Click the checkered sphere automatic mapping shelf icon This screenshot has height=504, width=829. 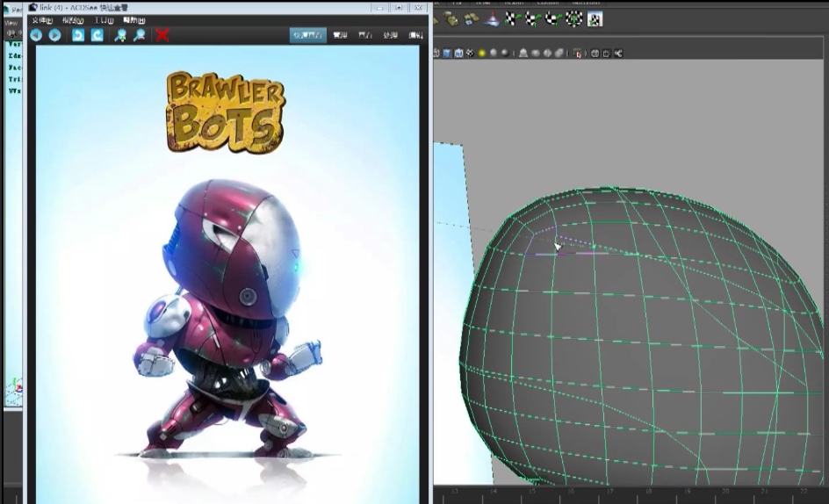click(573, 19)
